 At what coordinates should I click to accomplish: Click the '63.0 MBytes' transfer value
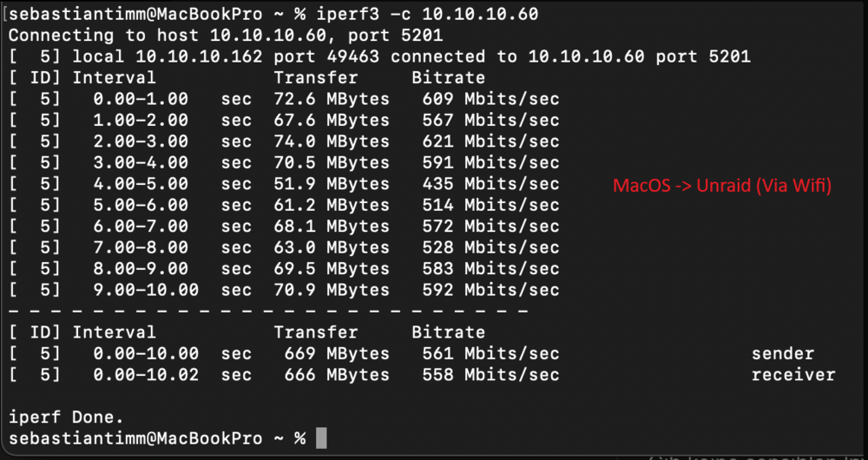pos(332,247)
